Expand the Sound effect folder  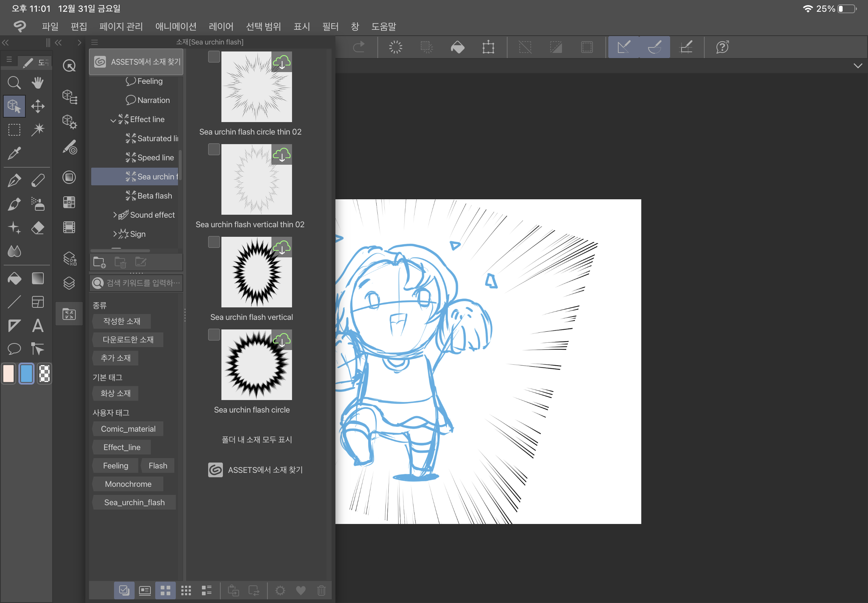115,215
